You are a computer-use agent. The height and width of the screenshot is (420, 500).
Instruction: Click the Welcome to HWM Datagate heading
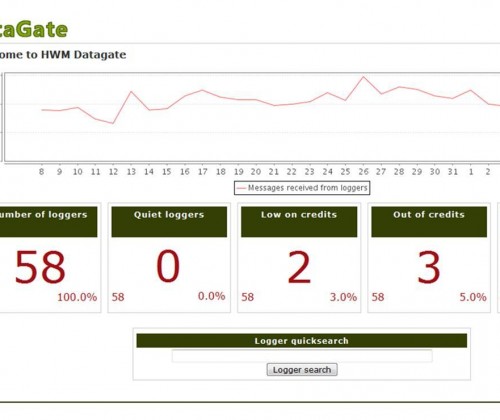click(x=63, y=55)
